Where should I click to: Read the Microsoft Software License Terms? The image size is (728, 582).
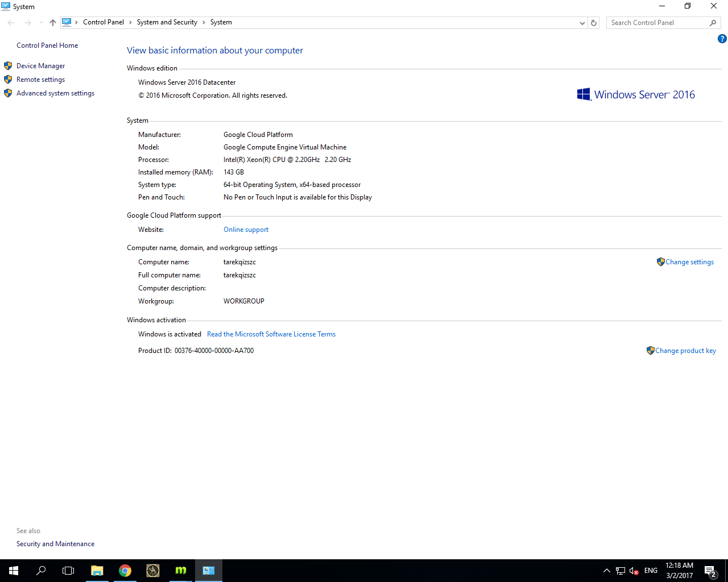click(271, 334)
